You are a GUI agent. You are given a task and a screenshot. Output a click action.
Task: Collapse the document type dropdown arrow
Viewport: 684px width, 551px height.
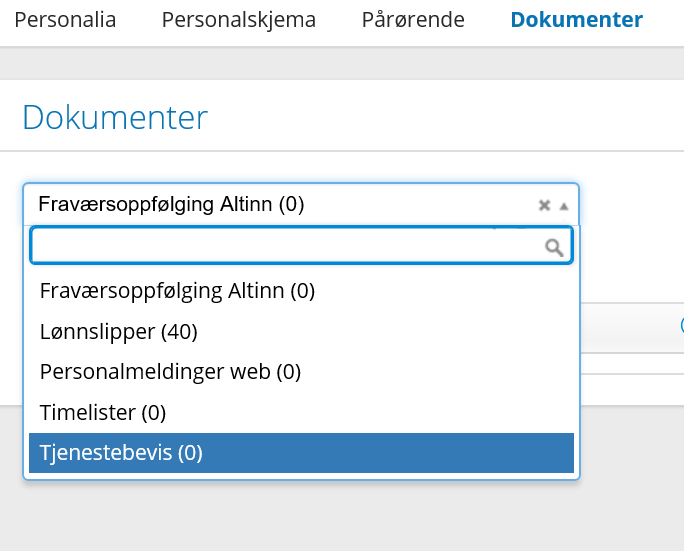point(564,206)
